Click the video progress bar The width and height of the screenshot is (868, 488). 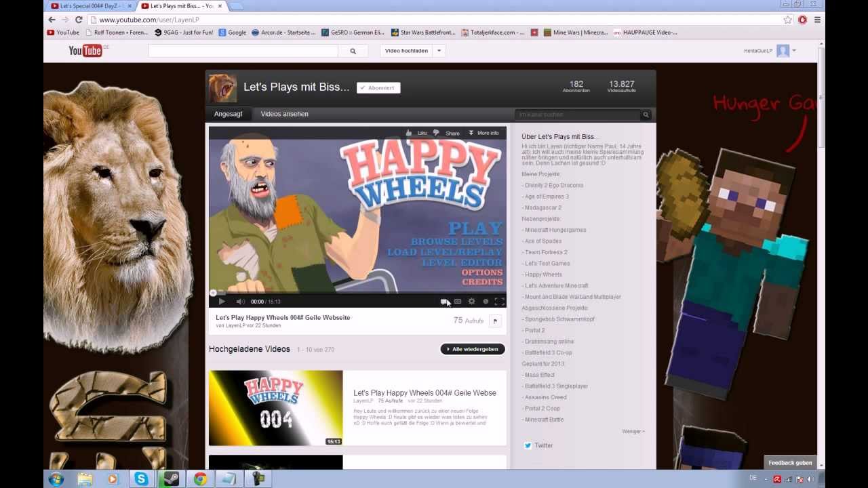[357, 293]
